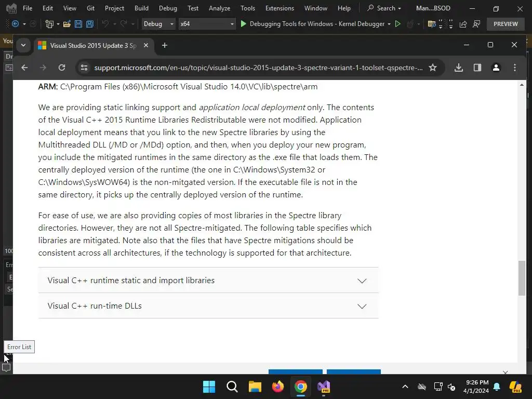Open Chrome three-dot menu

515,68
